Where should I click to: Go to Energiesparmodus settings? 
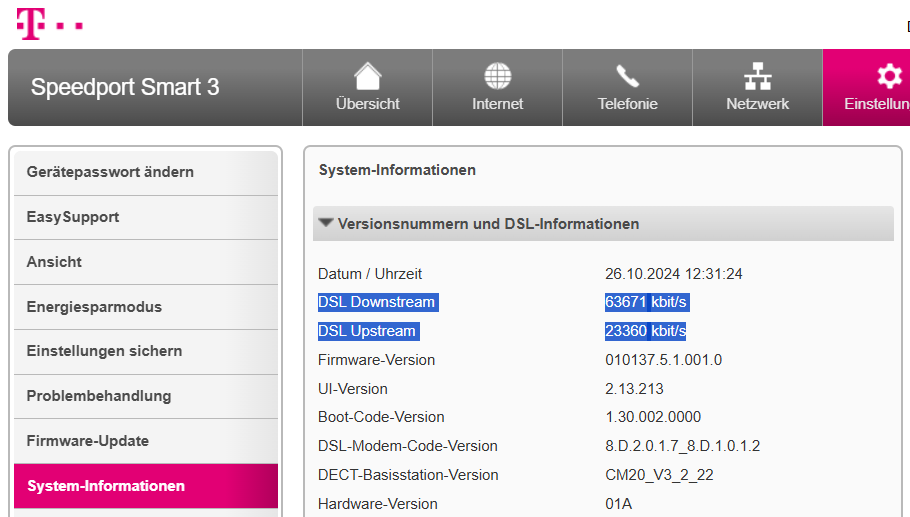(94, 307)
